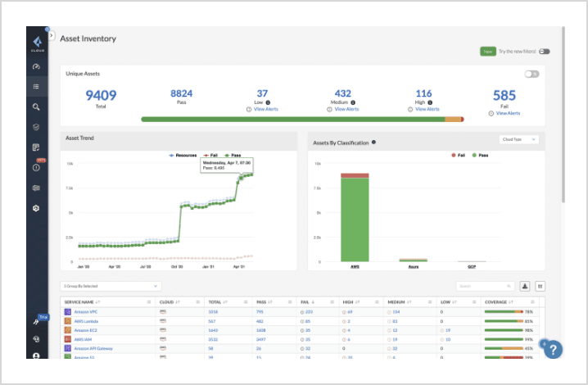Sort table by HIGH header
Screen dimensions: 588x385
pyautogui.click(x=351, y=302)
